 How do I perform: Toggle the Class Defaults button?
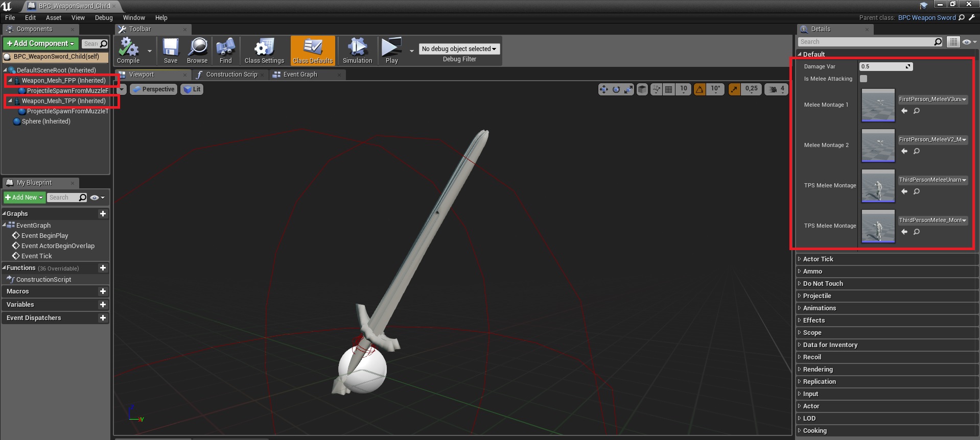[313, 51]
